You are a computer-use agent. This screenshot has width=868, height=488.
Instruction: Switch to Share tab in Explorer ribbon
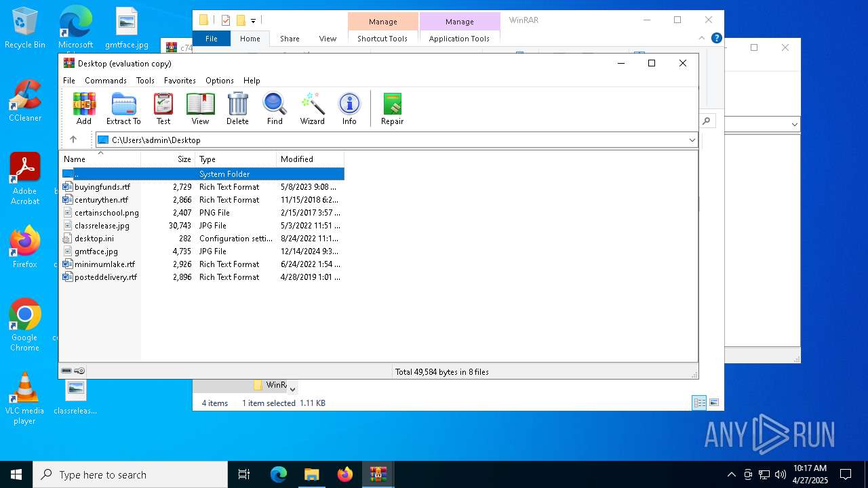click(x=290, y=39)
